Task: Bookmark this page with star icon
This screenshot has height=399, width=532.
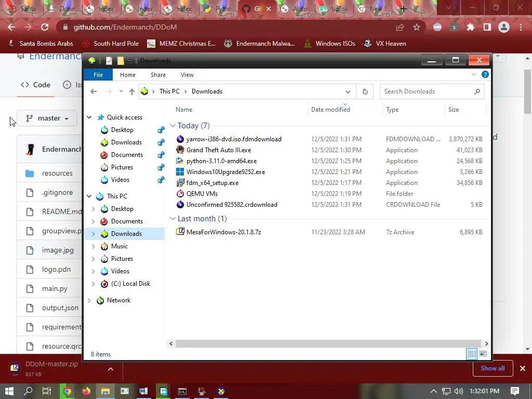Action: click(x=417, y=27)
